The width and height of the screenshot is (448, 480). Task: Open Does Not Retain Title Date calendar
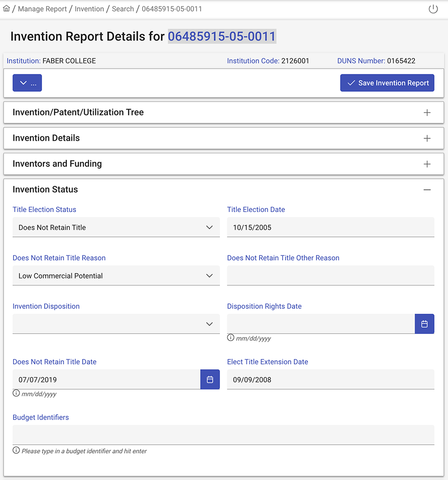click(x=210, y=379)
